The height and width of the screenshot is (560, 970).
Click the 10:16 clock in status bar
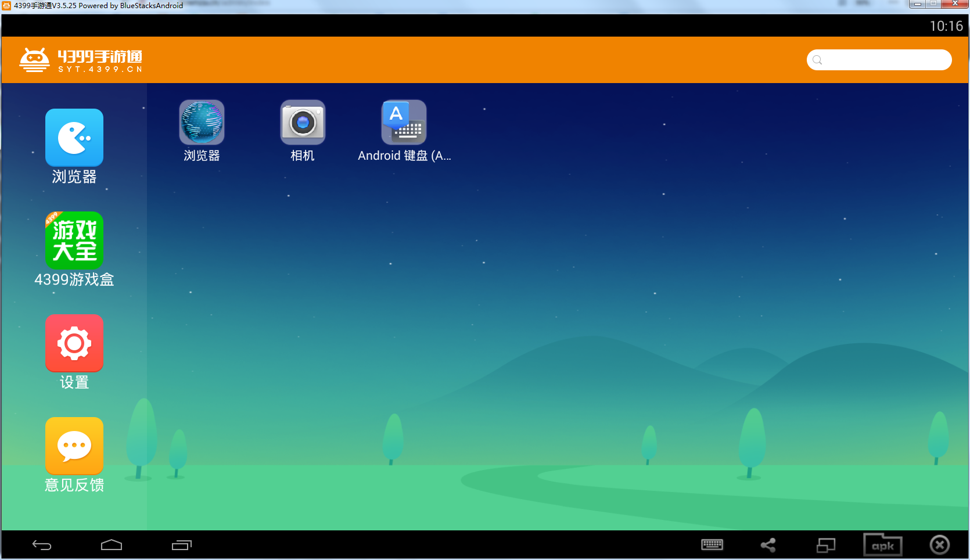(946, 26)
